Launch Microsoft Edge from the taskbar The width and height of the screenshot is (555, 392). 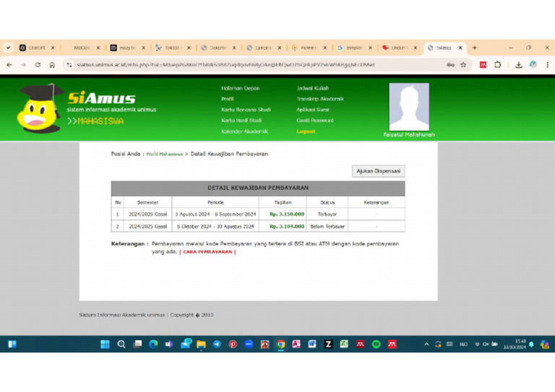pos(153,344)
